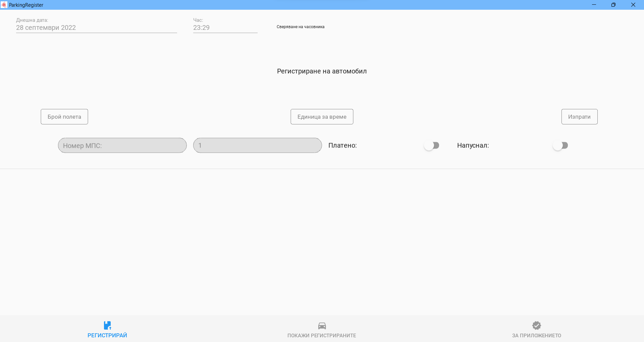Click the ParkingRegister logo in the title bar
Screen dimensions: 644x342
click(x=4, y=5)
